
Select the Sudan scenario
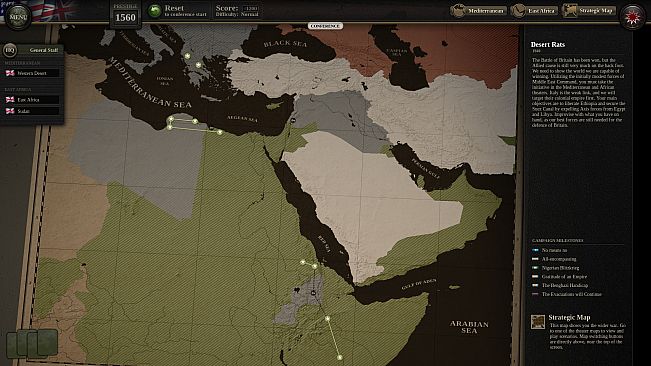32,111
